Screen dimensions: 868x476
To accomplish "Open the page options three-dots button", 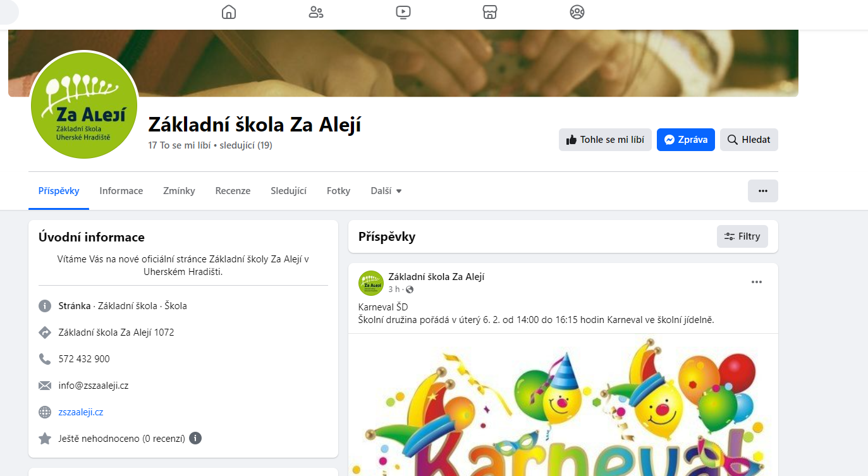I will pos(763,191).
